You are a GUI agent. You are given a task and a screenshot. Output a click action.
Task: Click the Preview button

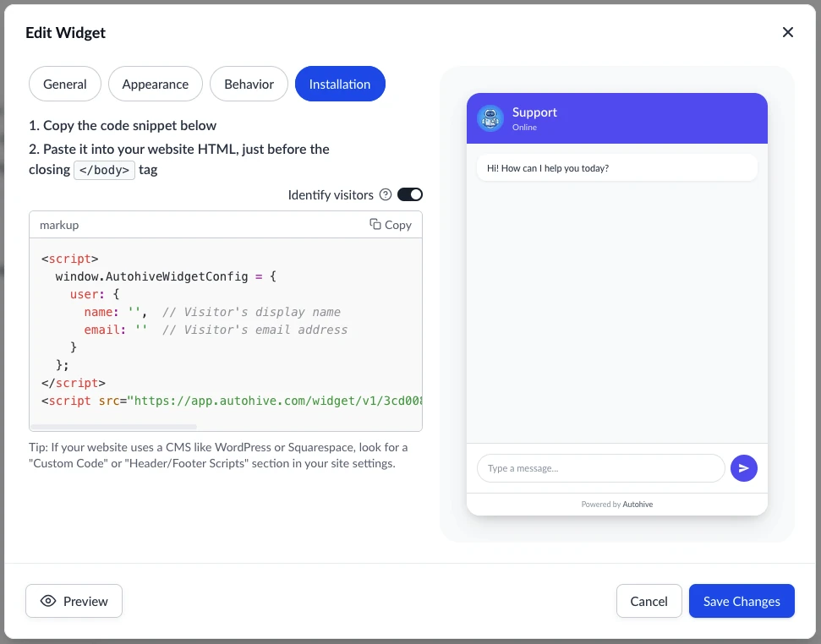click(x=74, y=601)
